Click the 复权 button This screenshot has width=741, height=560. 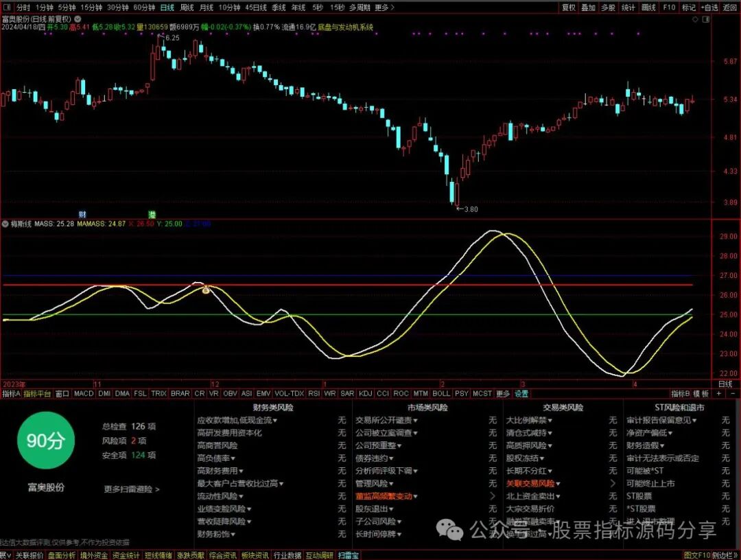coord(569,8)
